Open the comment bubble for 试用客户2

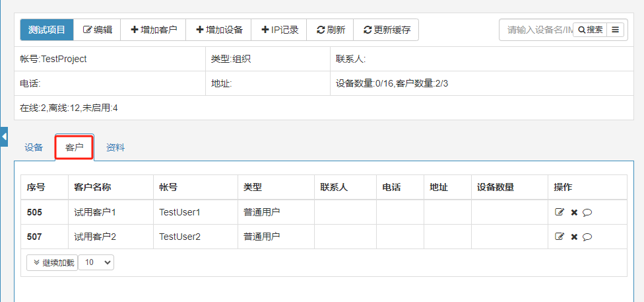click(587, 237)
